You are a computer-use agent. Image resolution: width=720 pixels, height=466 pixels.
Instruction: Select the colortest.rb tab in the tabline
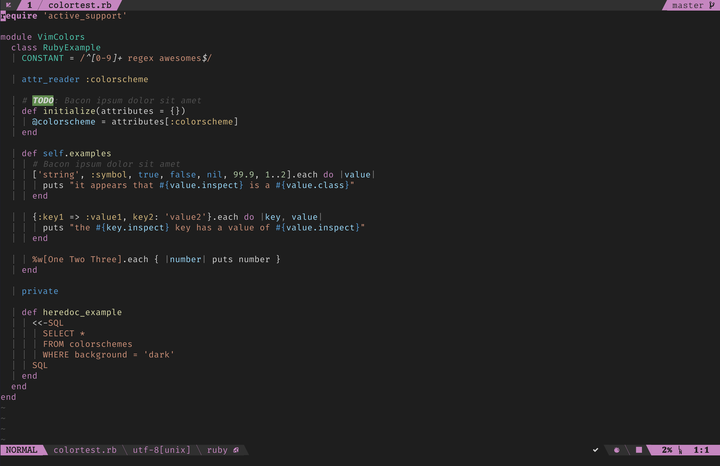click(x=80, y=5)
